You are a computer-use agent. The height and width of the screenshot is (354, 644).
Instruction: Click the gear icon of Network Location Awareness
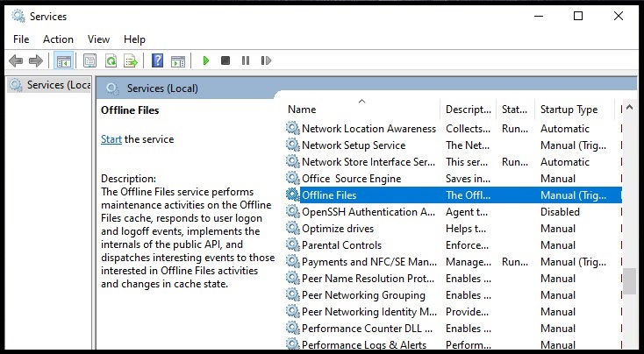click(293, 129)
